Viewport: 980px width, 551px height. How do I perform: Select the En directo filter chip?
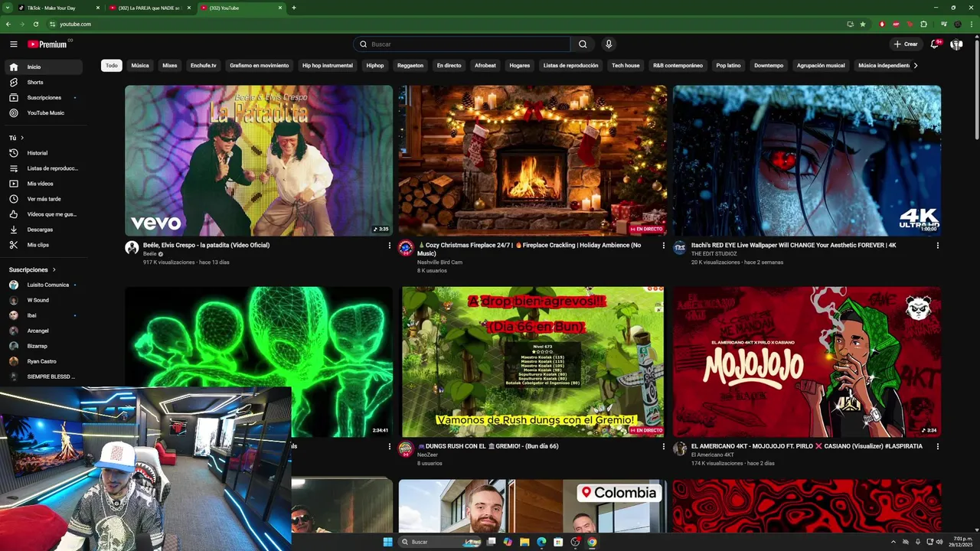pyautogui.click(x=449, y=66)
